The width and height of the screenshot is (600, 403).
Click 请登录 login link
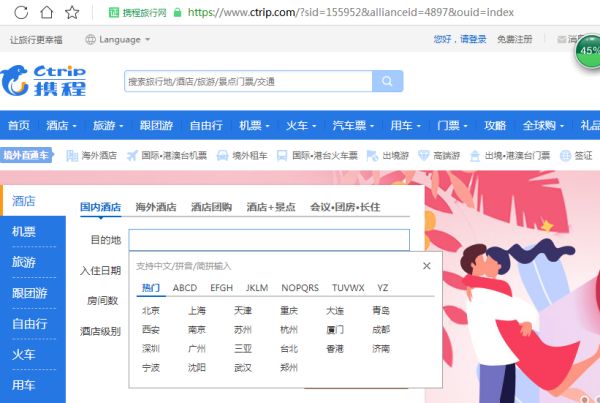coord(471,40)
